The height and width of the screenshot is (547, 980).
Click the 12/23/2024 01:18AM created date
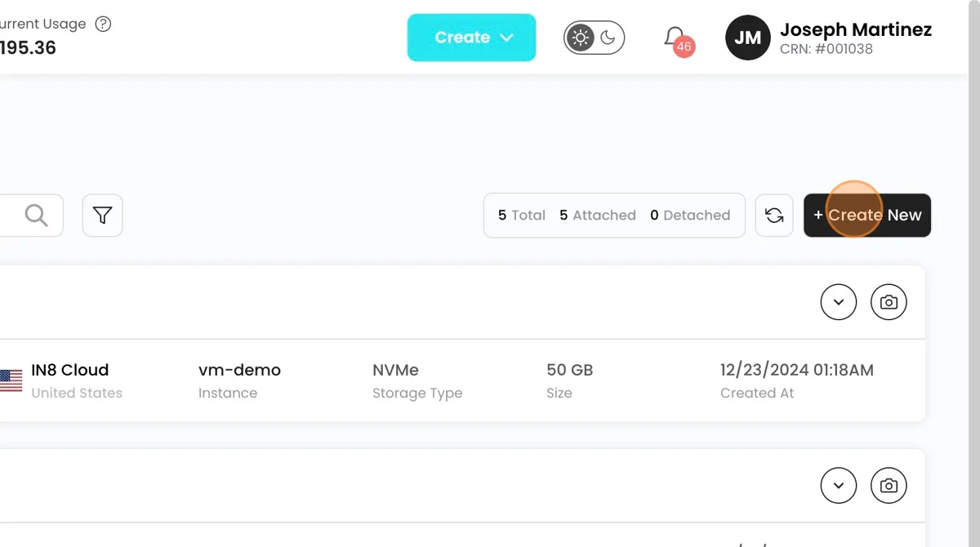(x=797, y=370)
